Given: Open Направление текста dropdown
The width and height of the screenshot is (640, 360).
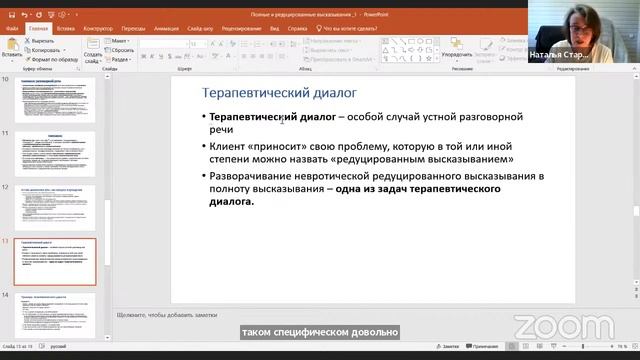Looking at the screenshot, I should pyautogui.click(x=333, y=41).
